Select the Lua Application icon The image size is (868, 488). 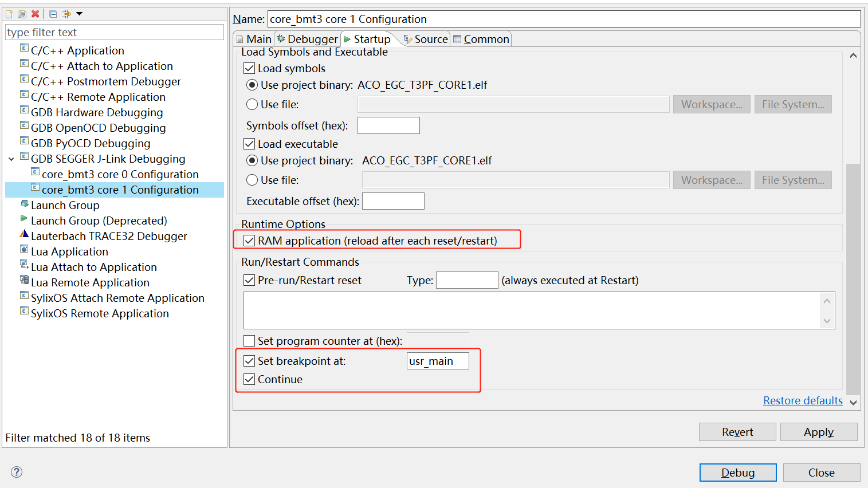tap(24, 249)
